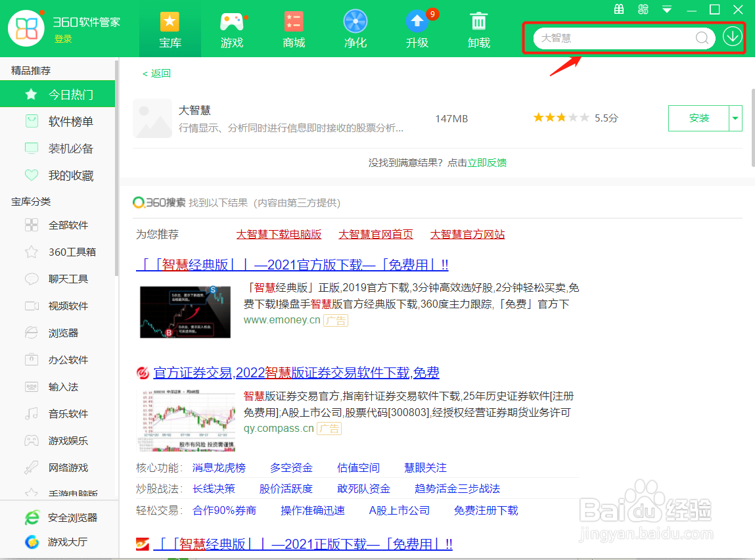Image resolution: width=755 pixels, height=560 pixels.
Task: Open 大智慧官方网站 recommendation link
Action: 468,235
